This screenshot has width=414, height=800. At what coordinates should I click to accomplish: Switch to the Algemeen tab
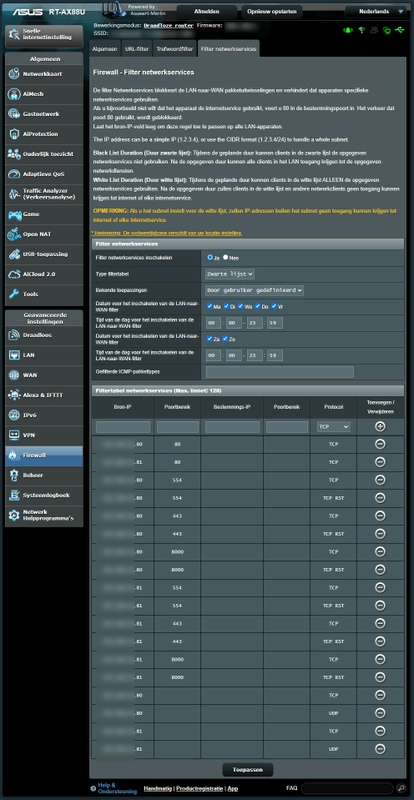pos(105,49)
